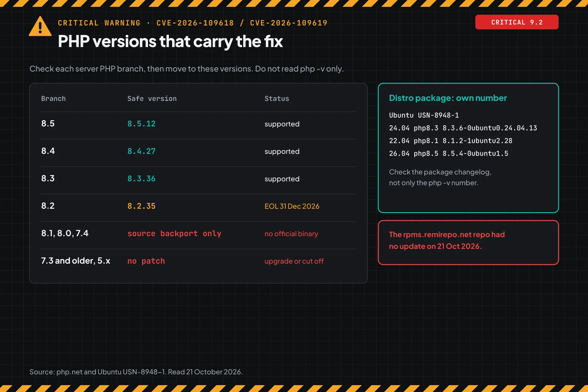Click the 'EOL 31 Dec 2026' status
The width and height of the screenshot is (588, 392).
292,206
